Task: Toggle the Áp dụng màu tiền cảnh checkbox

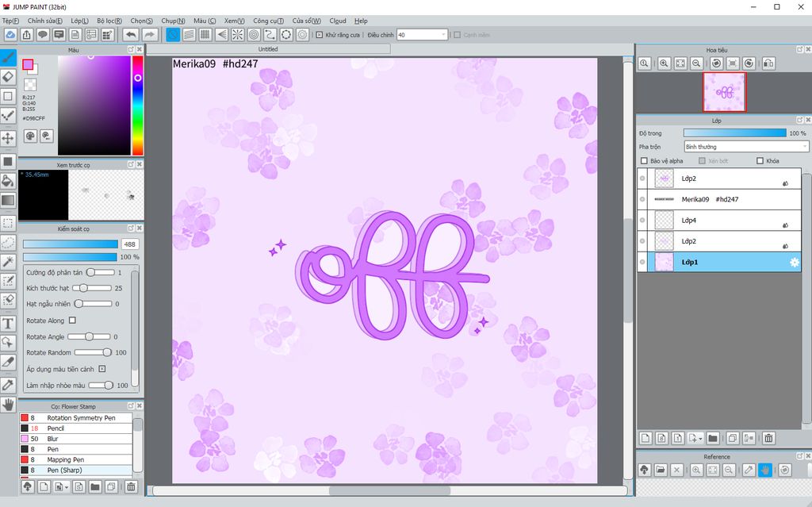Action: point(102,369)
